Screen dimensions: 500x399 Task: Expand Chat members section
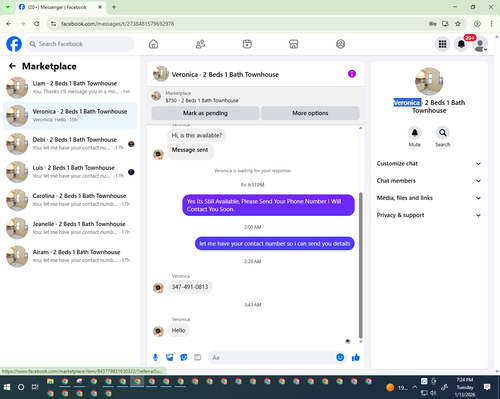pos(429,181)
